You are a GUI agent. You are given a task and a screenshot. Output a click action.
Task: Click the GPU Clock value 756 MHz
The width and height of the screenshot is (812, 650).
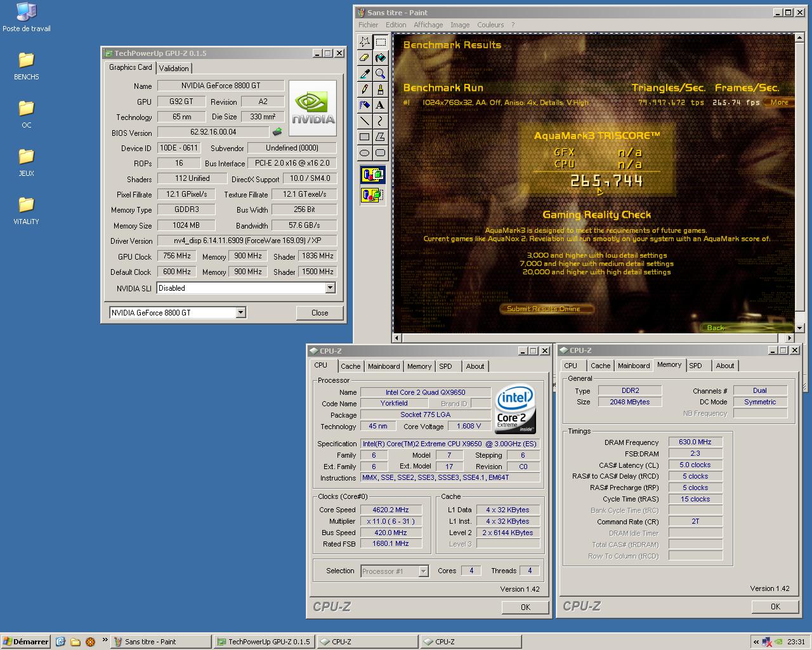pos(177,256)
